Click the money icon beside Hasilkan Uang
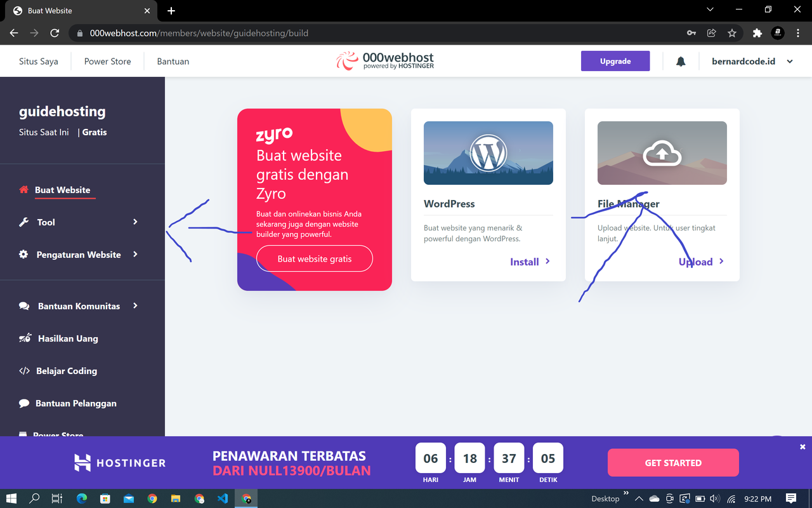The width and height of the screenshot is (812, 508). (25, 338)
